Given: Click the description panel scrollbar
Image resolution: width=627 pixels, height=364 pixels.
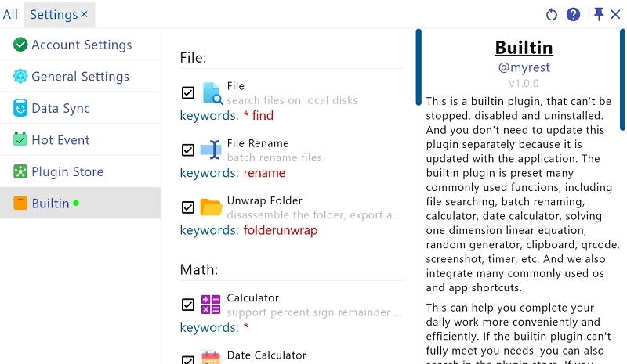Looking at the screenshot, I should click(419, 78).
